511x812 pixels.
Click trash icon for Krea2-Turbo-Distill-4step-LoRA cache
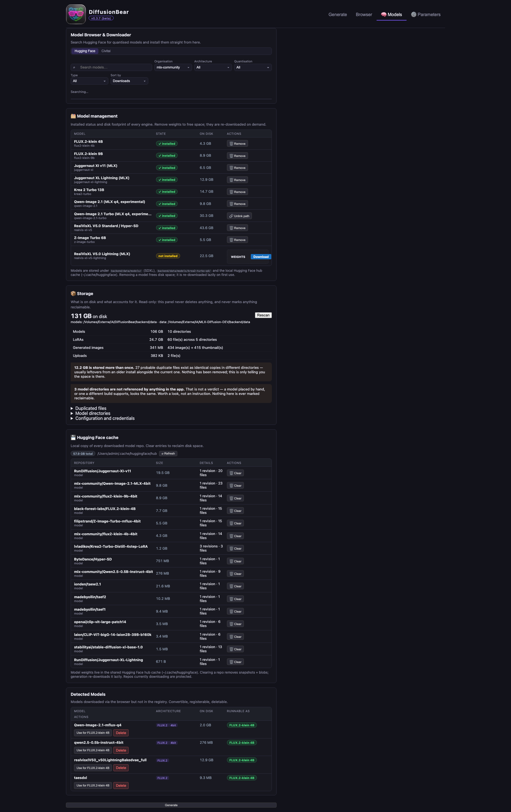(231, 549)
